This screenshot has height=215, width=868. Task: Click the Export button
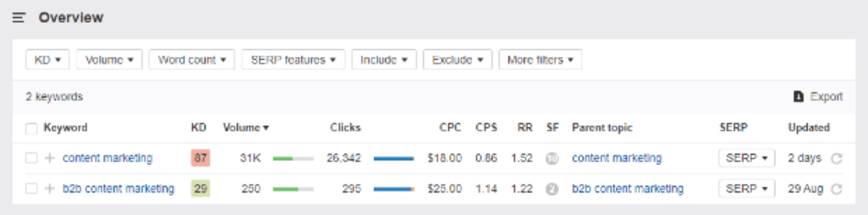[x=818, y=97]
